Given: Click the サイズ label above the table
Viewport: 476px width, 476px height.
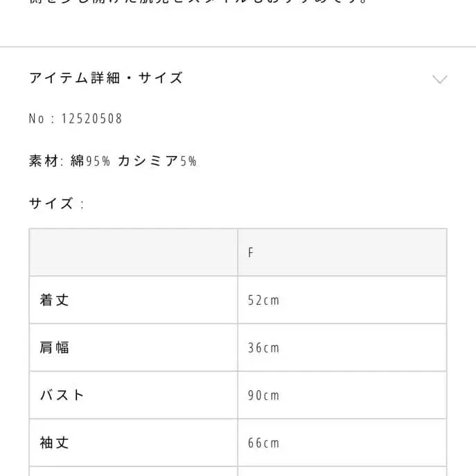Looking at the screenshot, I should pos(52,204).
